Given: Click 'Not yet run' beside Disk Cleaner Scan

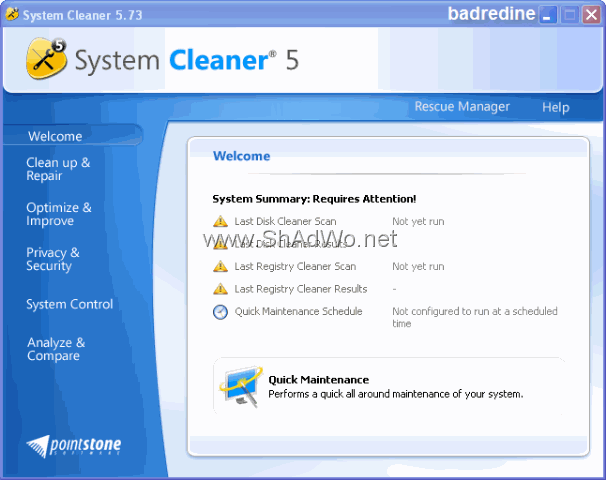Looking at the screenshot, I should point(418,221).
